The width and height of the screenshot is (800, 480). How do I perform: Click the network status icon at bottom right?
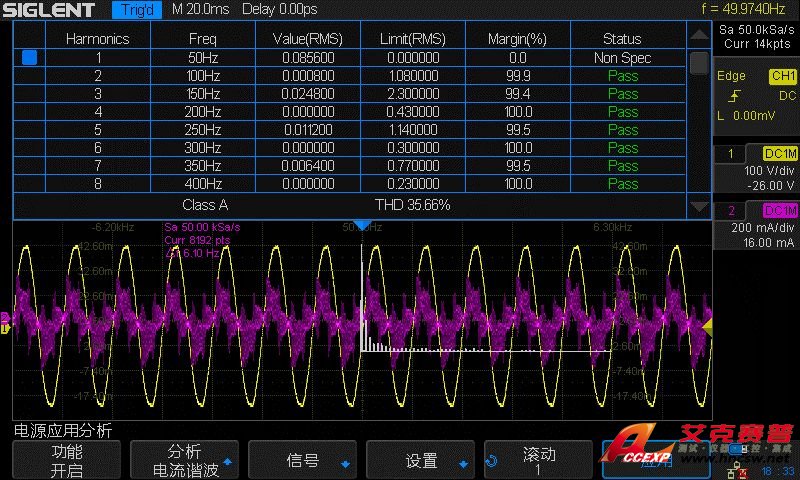[x=738, y=468]
